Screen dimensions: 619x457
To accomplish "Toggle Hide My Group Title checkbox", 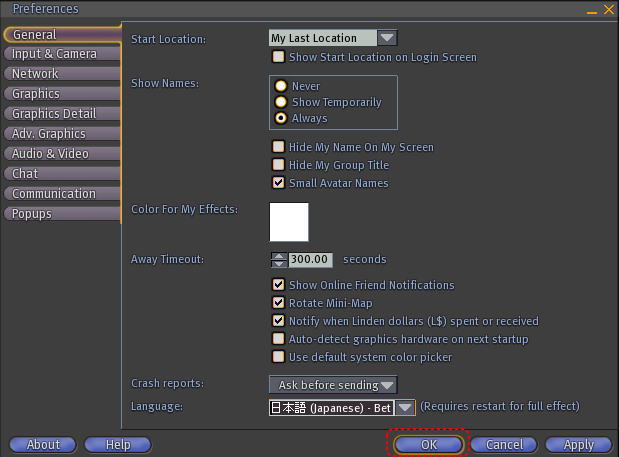I will 278,165.
